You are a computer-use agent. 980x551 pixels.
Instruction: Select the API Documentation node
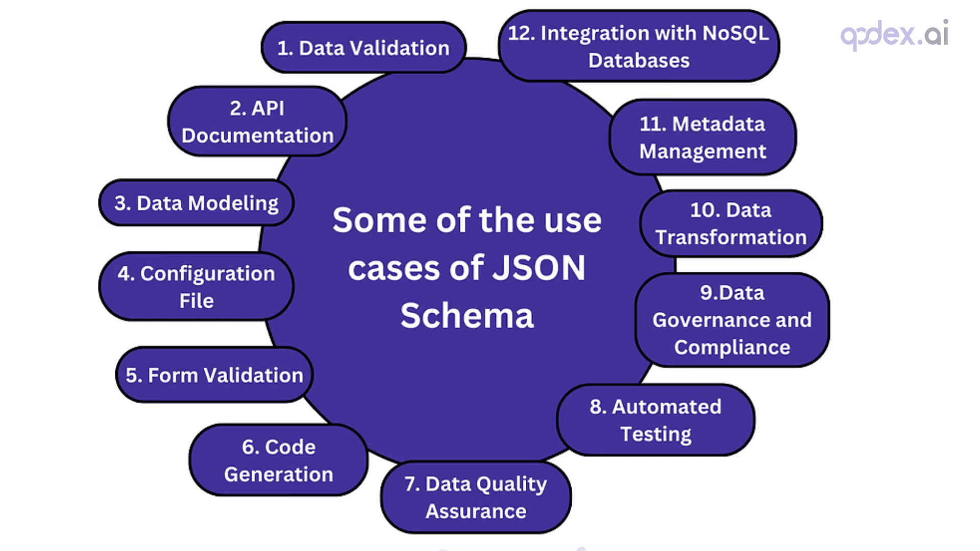(x=257, y=121)
